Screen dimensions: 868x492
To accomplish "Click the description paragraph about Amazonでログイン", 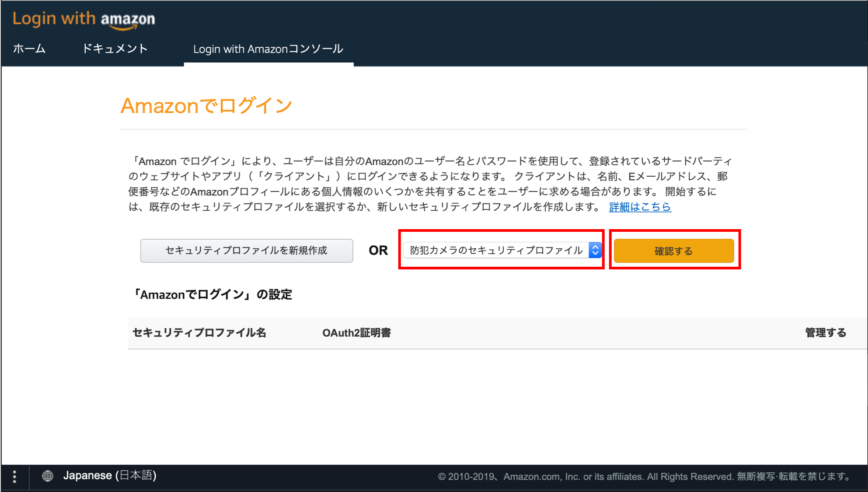I will 429,184.
